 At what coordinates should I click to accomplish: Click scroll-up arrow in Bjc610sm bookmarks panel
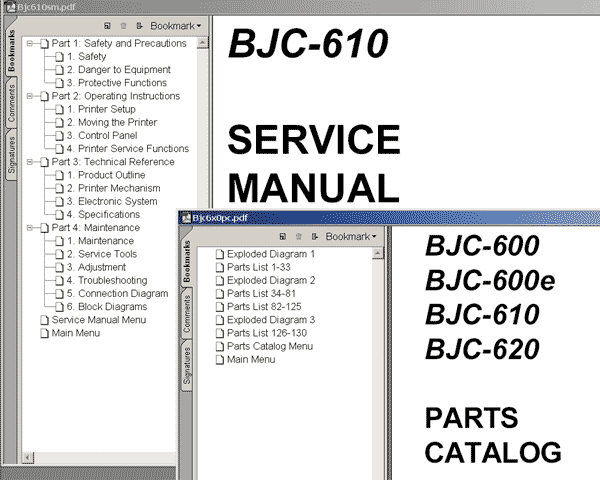pos(202,42)
